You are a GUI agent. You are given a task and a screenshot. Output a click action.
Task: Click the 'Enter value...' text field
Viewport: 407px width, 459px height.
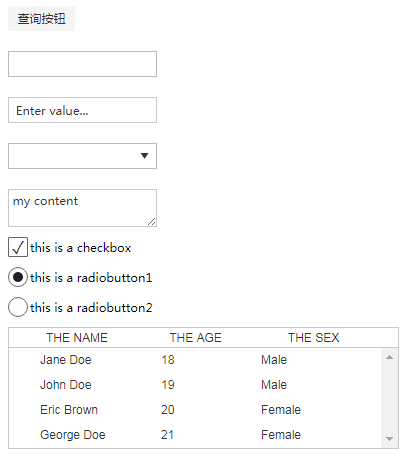coord(82,110)
